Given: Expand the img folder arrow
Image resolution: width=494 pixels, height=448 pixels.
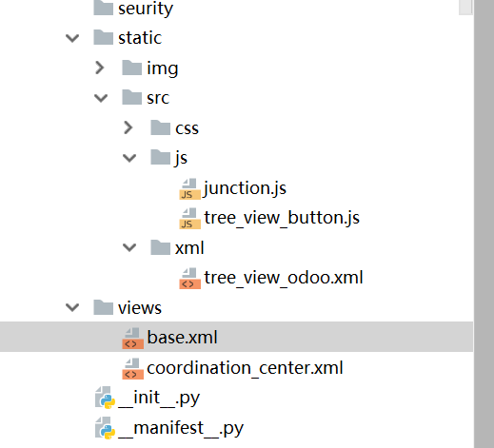Looking at the screenshot, I should click(x=100, y=68).
